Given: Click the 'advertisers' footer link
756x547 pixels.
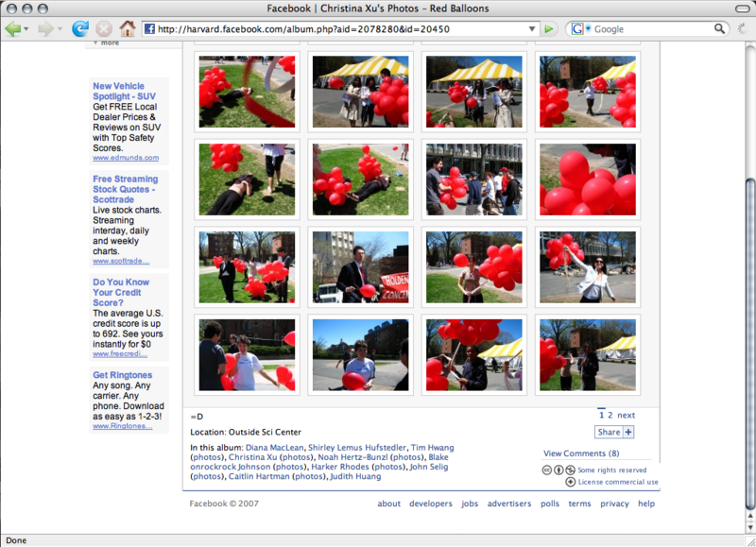Looking at the screenshot, I should [509, 504].
